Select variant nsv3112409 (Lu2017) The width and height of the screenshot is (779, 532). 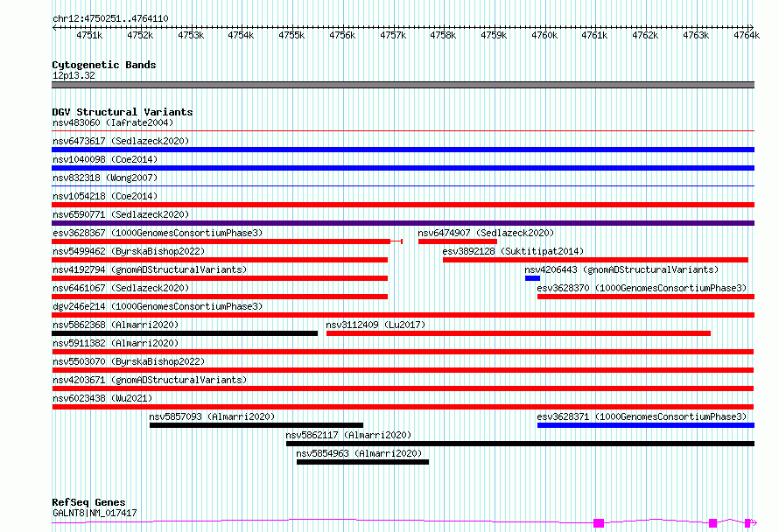click(375, 325)
